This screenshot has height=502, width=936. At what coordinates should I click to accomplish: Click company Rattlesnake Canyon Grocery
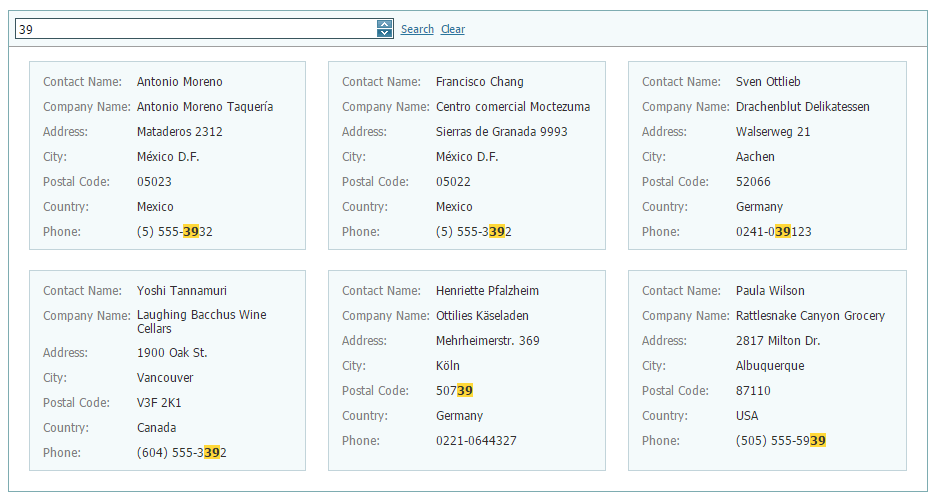click(x=810, y=316)
